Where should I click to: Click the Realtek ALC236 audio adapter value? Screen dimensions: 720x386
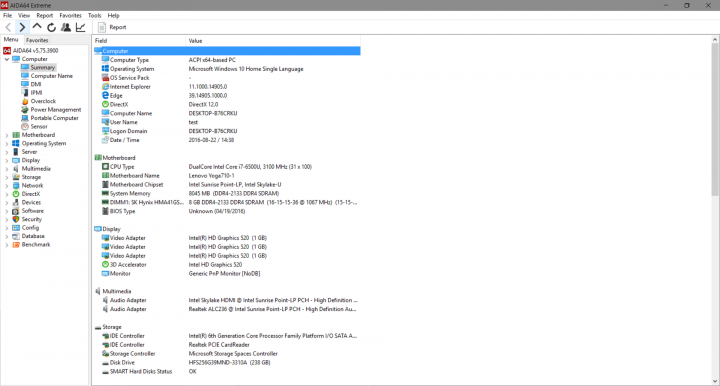[x=272, y=309]
